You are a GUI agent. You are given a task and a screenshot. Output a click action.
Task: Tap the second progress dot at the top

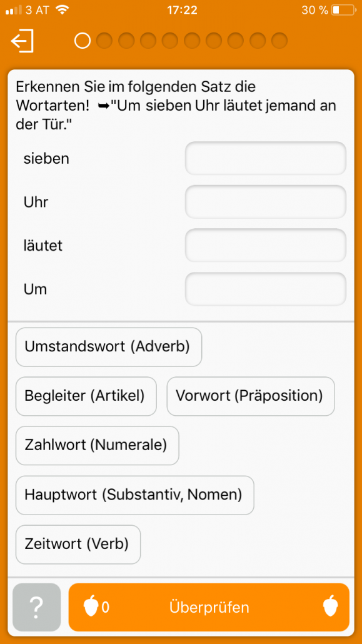[x=104, y=40]
